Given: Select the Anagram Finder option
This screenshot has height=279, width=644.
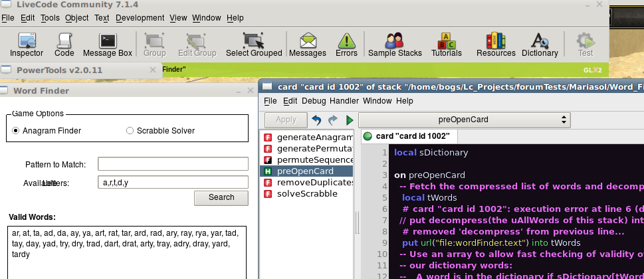Looking at the screenshot, I should tap(16, 131).
